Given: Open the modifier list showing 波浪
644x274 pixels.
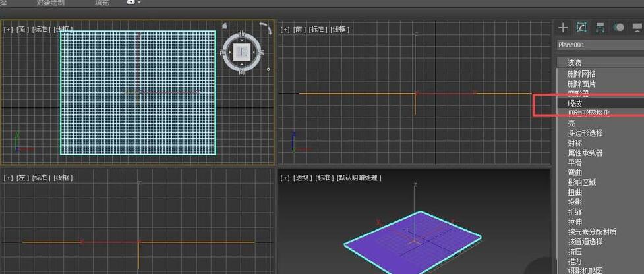Looking at the screenshot, I should coord(600,63).
